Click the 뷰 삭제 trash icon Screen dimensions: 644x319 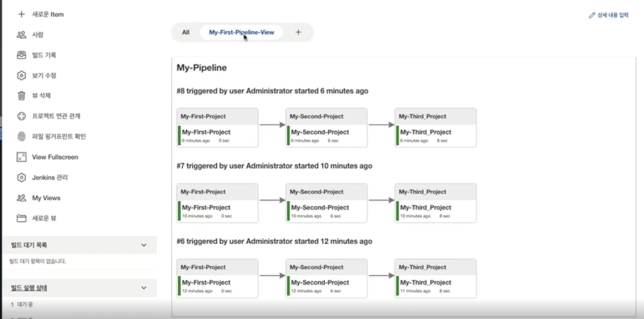(21, 96)
